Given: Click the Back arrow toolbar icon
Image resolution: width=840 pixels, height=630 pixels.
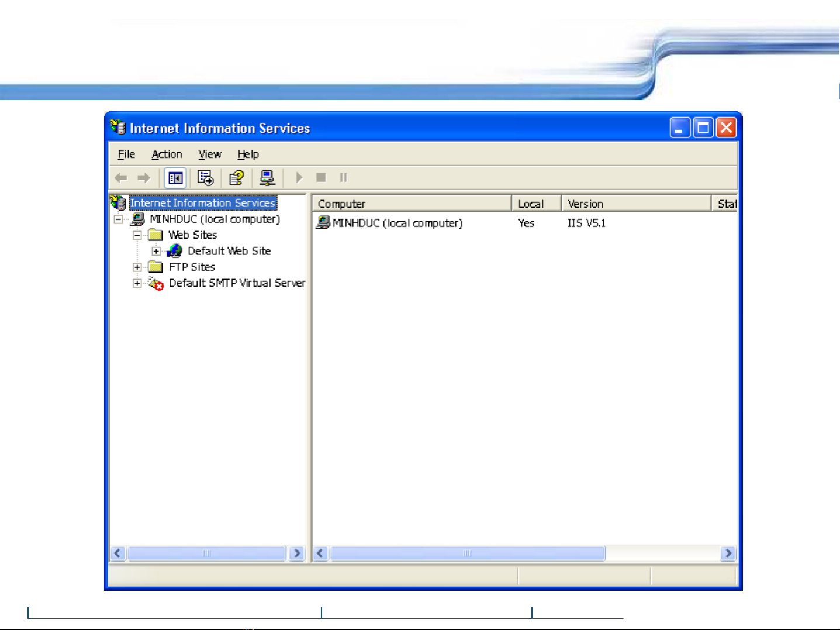Looking at the screenshot, I should click(x=121, y=178).
